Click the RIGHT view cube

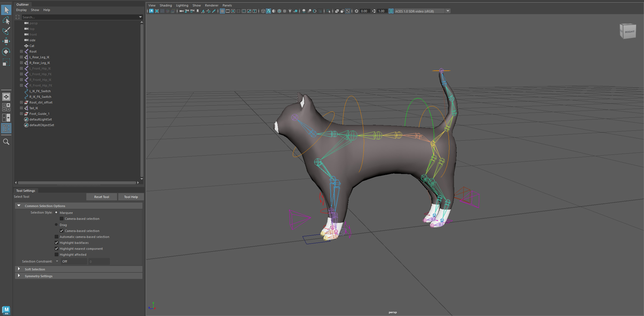pos(628,31)
